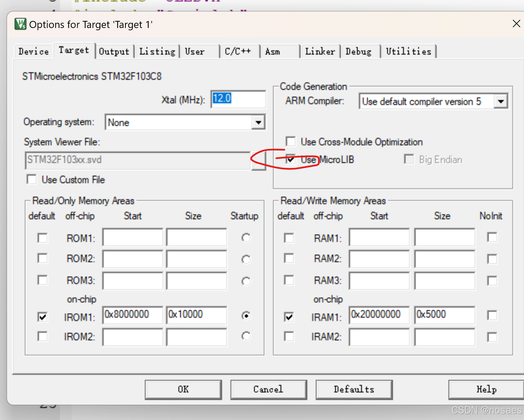Click the RAM1 Start address field
This screenshot has width=524, height=420.
[x=379, y=237]
